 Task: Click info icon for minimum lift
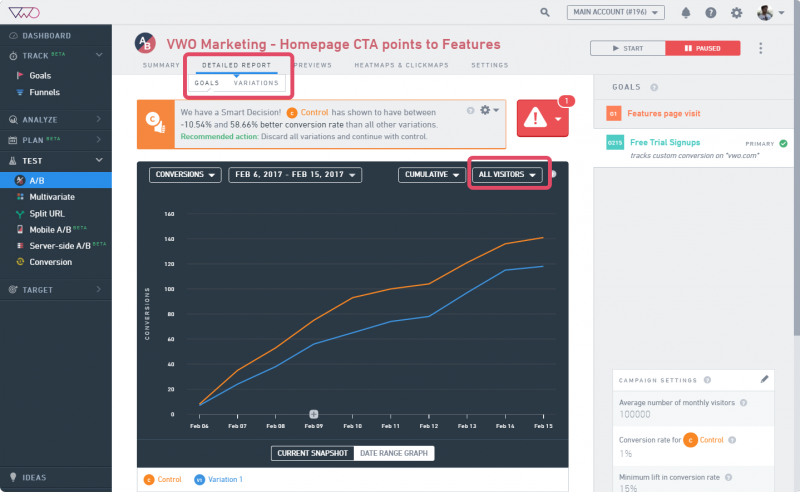click(729, 477)
